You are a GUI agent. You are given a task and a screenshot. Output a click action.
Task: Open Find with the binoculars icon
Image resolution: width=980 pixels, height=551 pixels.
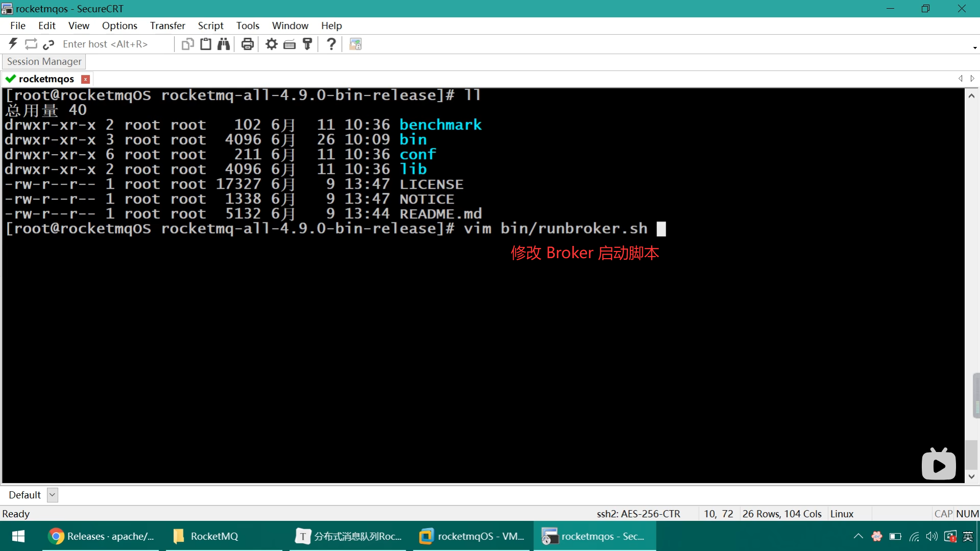(224, 44)
